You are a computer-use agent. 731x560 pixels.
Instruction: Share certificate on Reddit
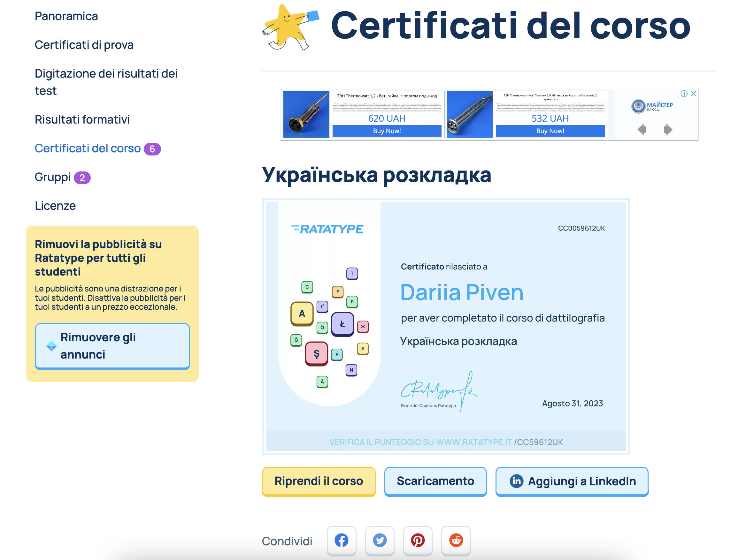pos(456,540)
